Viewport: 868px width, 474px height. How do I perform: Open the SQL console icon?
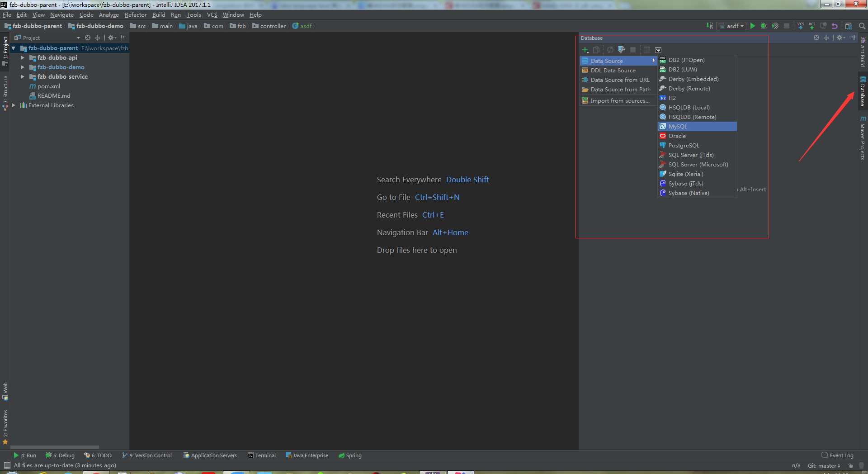pyautogui.click(x=658, y=50)
